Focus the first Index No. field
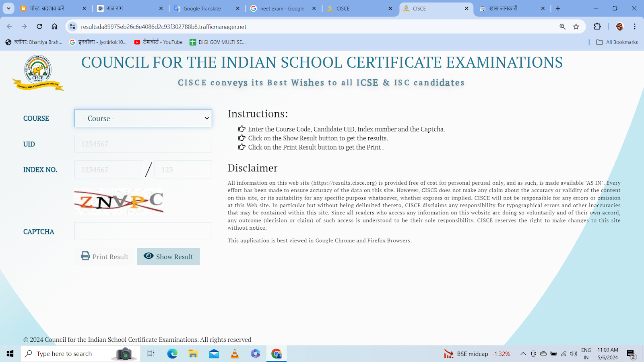The image size is (644, 362). click(109, 169)
